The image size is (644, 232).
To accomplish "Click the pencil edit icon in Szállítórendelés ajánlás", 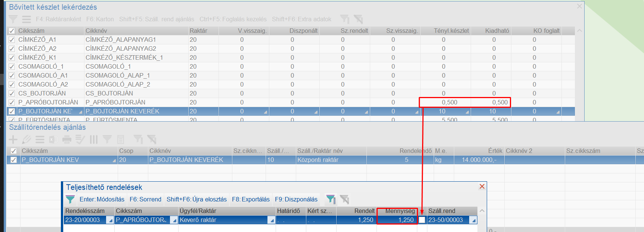I will [27, 139].
